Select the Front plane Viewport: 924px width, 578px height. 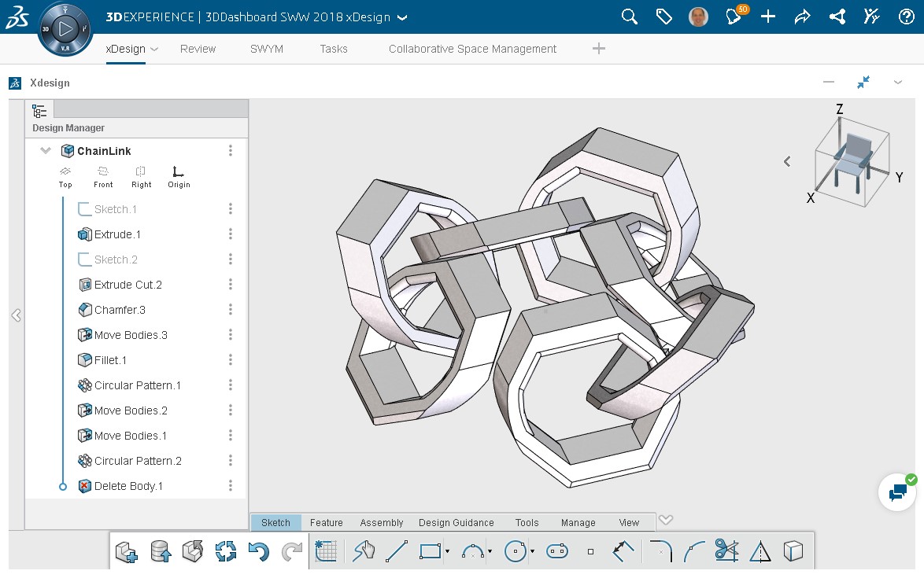click(x=103, y=177)
